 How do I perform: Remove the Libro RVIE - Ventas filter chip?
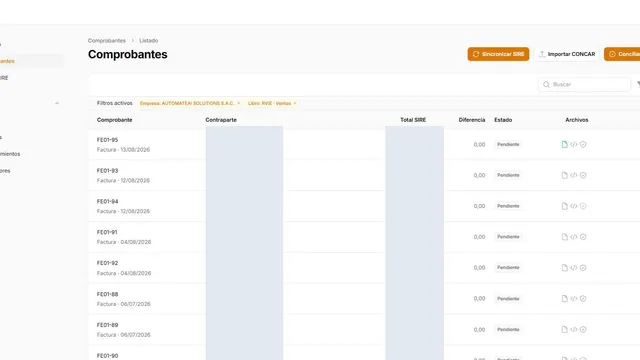click(x=295, y=103)
